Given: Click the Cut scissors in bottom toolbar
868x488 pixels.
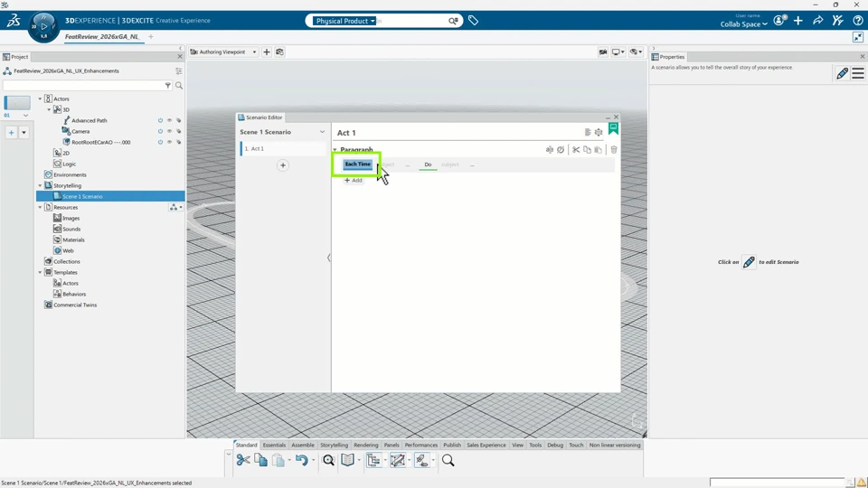Looking at the screenshot, I should 243,460.
